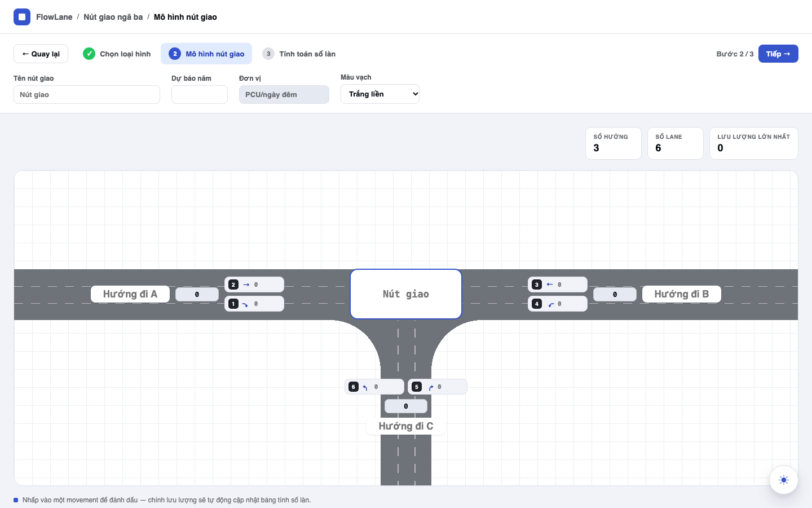
Task: Edit the Hướng đi A label
Action: coord(130,294)
